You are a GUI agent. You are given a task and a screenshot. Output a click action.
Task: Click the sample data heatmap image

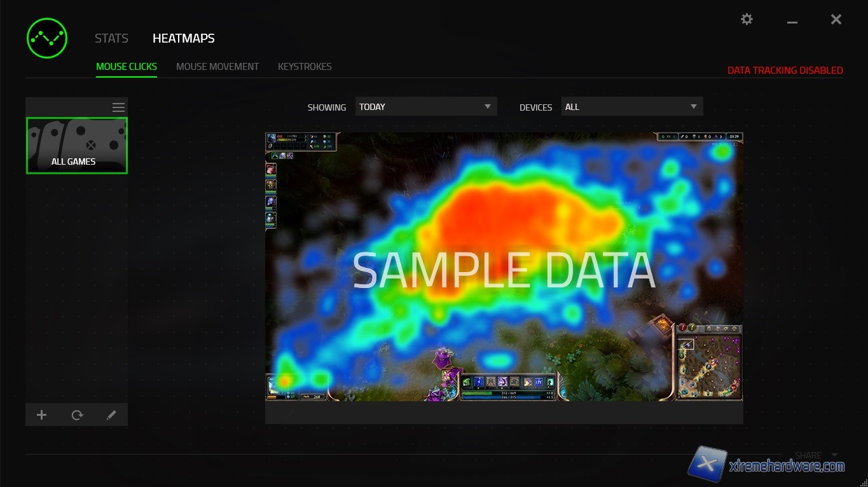coord(504,267)
